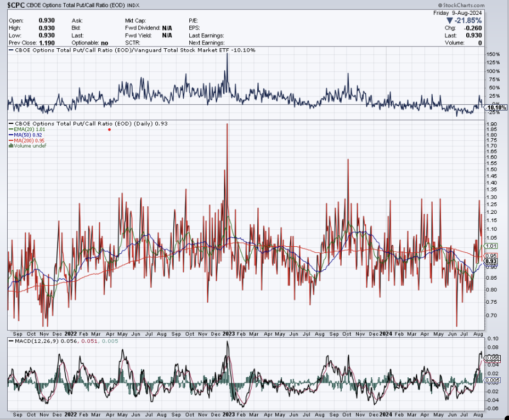509x420 pixels.
Task: Click the Next Earnings label
Action: [x=206, y=43]
